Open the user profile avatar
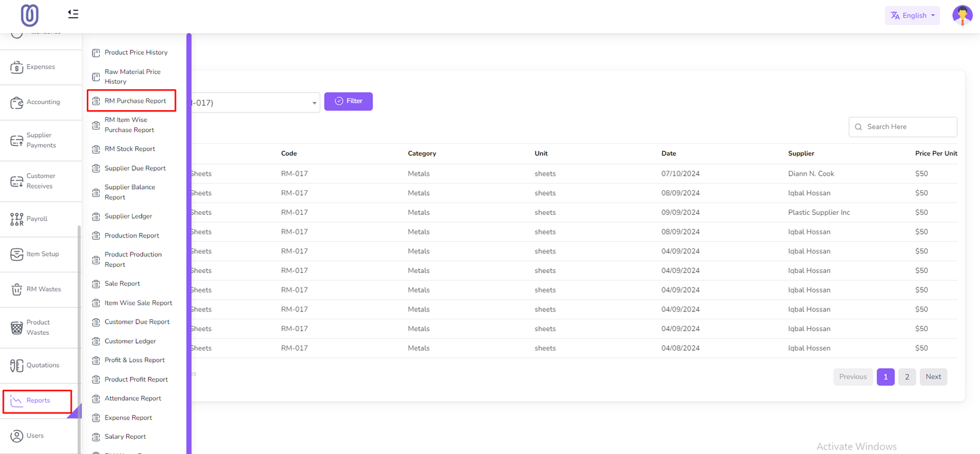 coord(962,15)
